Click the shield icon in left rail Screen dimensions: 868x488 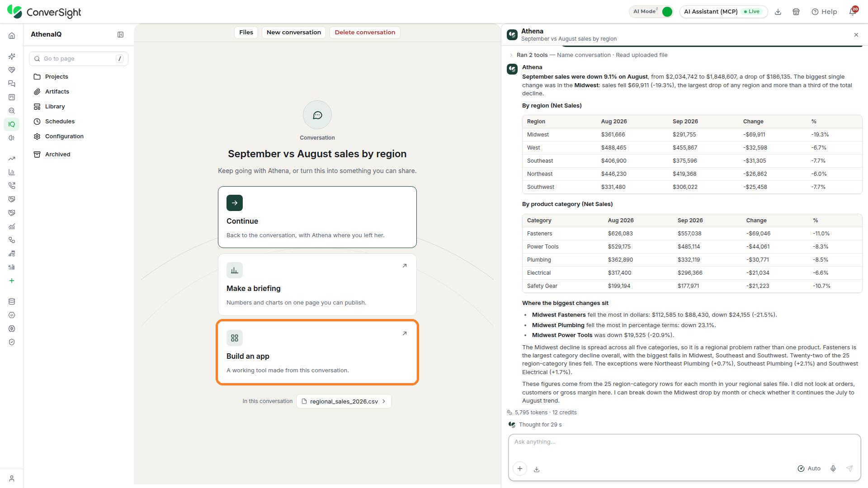tap(12, 342)
